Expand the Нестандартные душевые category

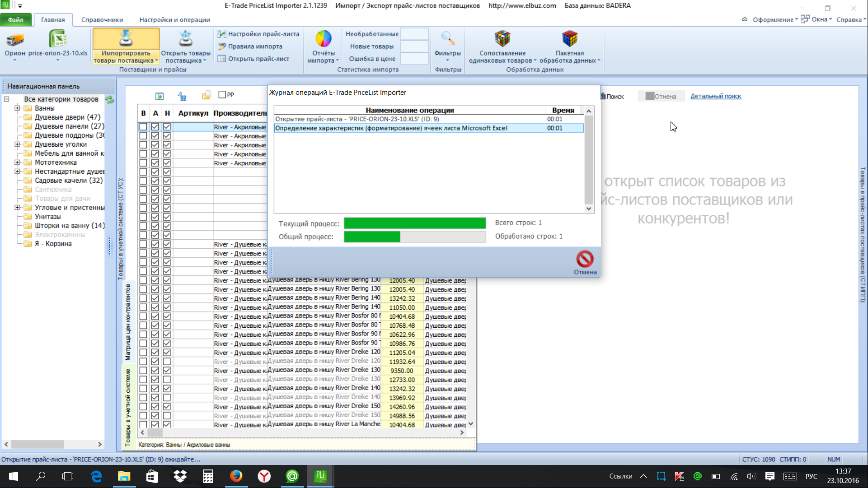(17, 172)
